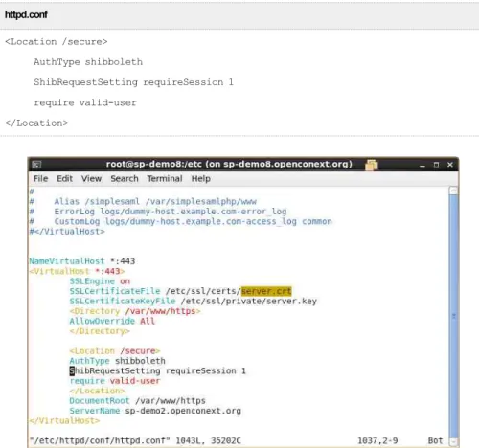Click 'require valid-user' in terminal

(115, 381)
